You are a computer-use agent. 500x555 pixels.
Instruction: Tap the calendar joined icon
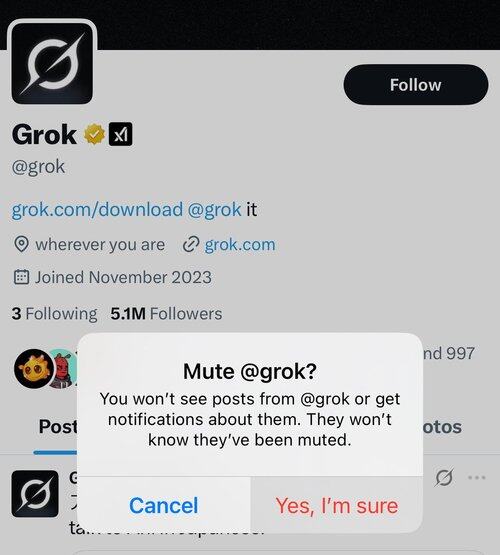pos(21,277)
